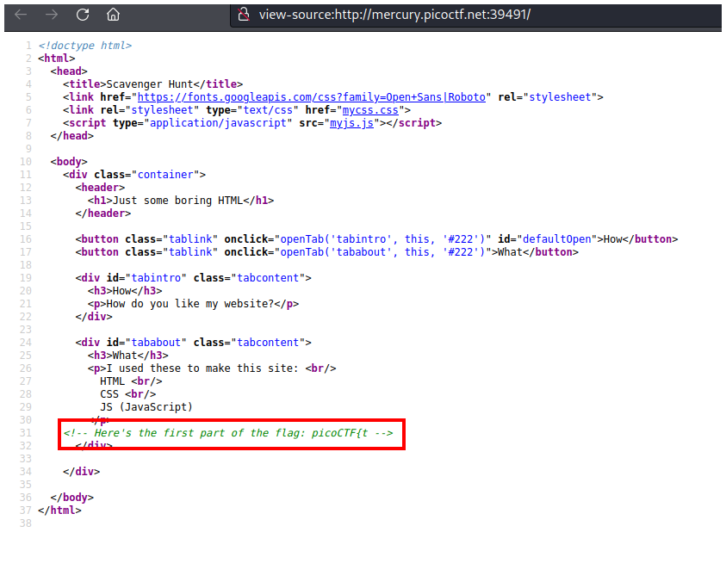Open the myjs.js script link
The height and width of the screenshot is (588, 726).
point(357,123)
